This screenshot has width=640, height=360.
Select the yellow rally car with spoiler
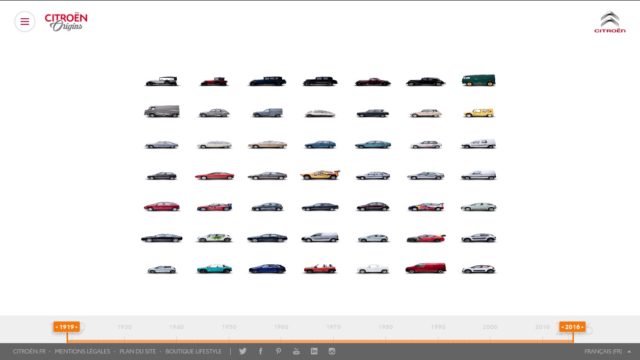(320, 175)
